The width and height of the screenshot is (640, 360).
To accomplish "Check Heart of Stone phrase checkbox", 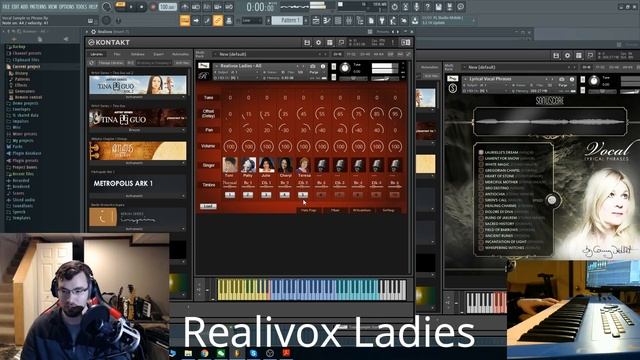I will [481, 176].
